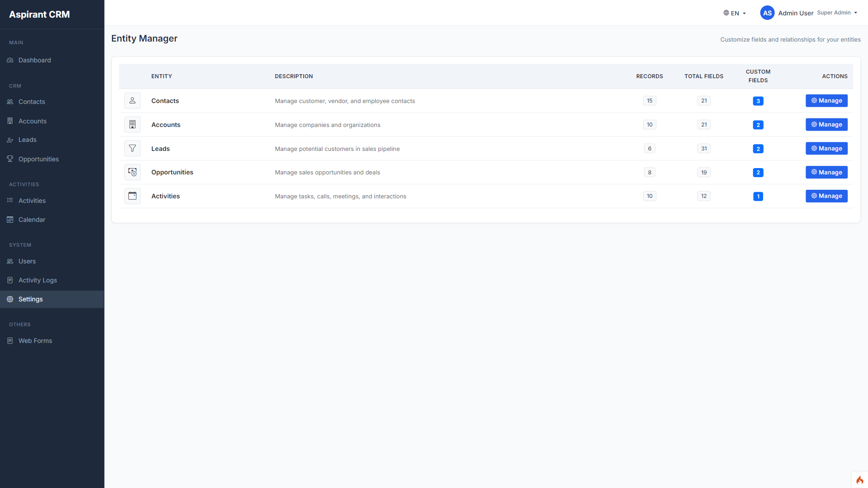Viewport: 868px width, 488px height.
Task: Select the Web Forms menu item
Action: point(35,340)
